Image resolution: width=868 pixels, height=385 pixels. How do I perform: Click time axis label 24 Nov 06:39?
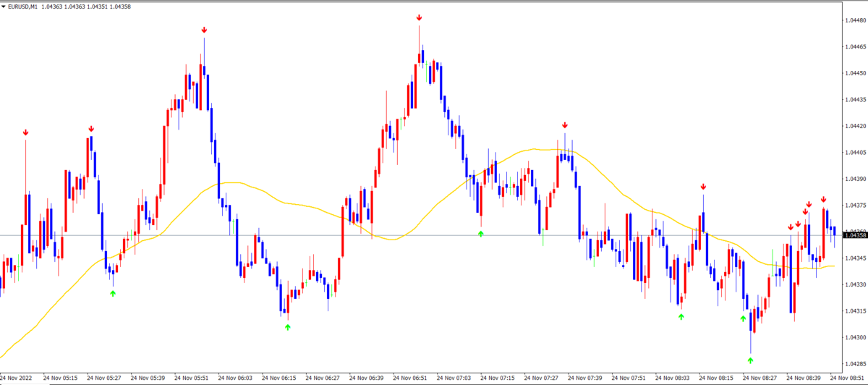[367, 378]
